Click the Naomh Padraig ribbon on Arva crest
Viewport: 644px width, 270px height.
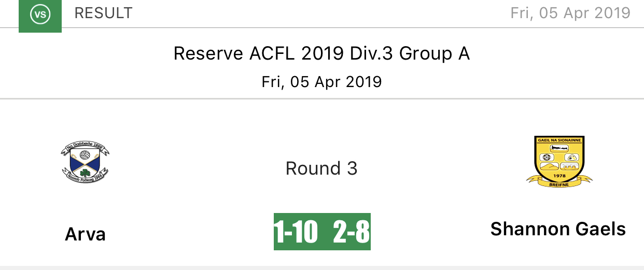pos(85,177)
